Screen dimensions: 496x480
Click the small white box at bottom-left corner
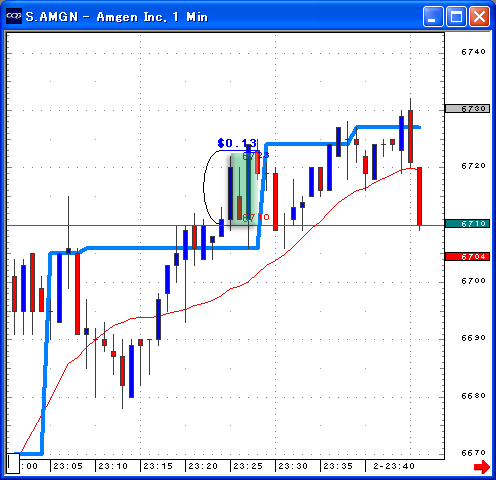tap(13, 463)
